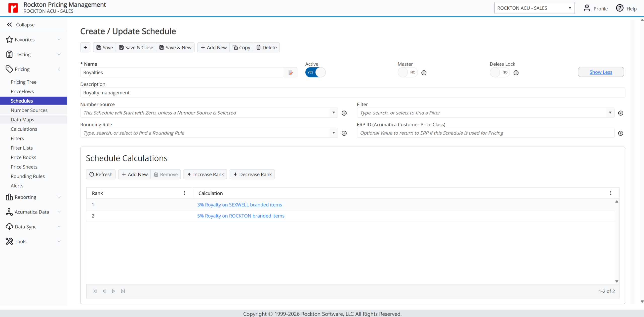The width and height of the screenshot is (644, 317).
Task: Collapse the Pricing menu chevron
Action: click(x=59, y=69)
